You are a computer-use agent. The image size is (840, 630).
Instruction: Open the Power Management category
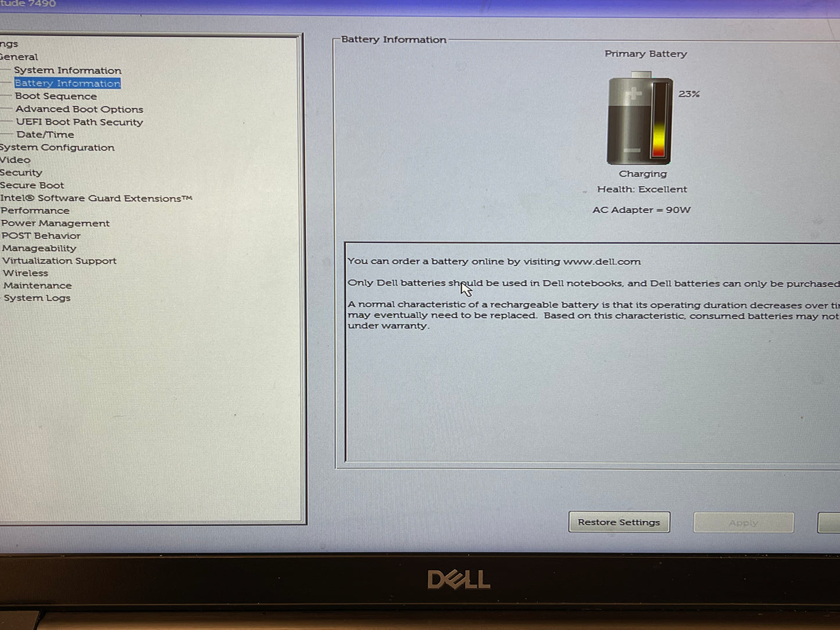56,223
